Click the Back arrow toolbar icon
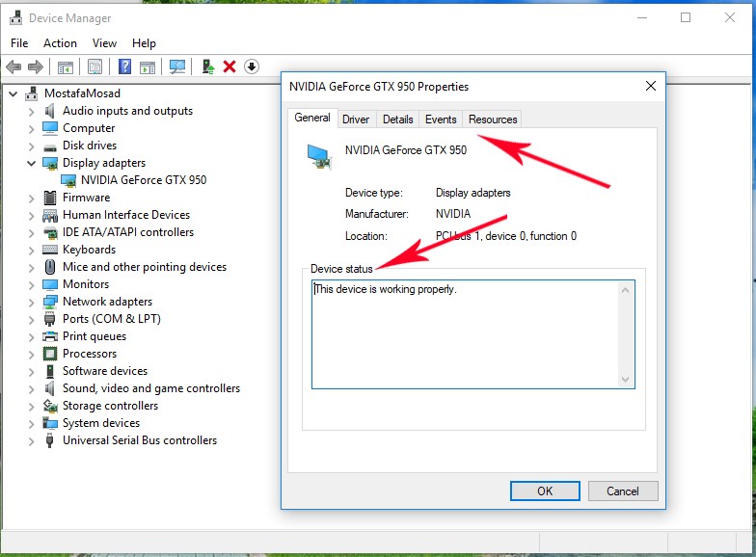756x557 pixels. point(13,66)
